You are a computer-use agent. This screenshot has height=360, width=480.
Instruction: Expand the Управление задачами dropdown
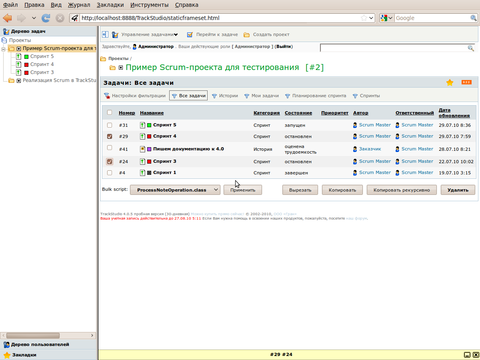[x=149, y=34]
